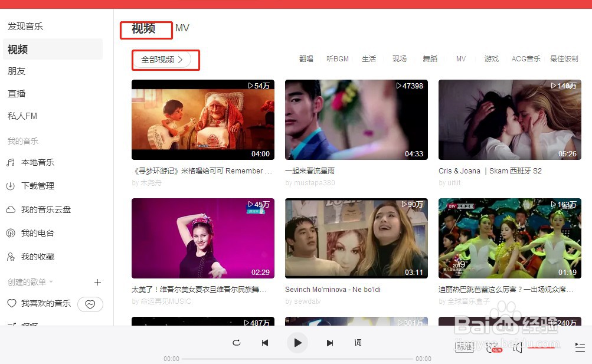Seek on the playback progress bar
Screen dimensions: 592x364
(297, 359)
